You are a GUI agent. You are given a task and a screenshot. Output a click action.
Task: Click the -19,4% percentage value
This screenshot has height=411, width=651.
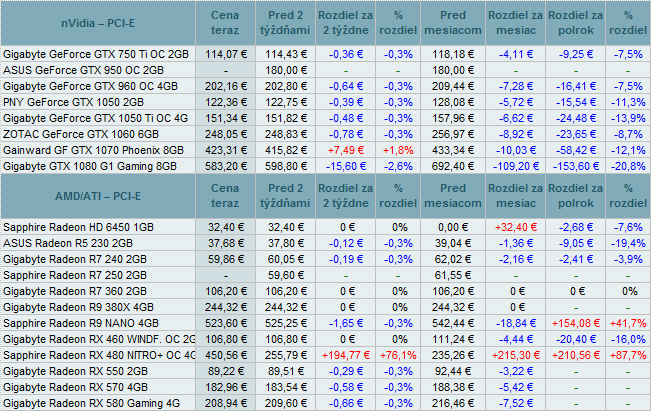(628, 243)
